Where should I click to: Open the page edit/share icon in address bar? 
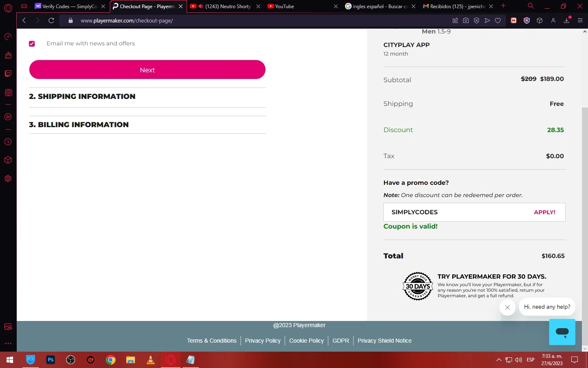(455, 20)
